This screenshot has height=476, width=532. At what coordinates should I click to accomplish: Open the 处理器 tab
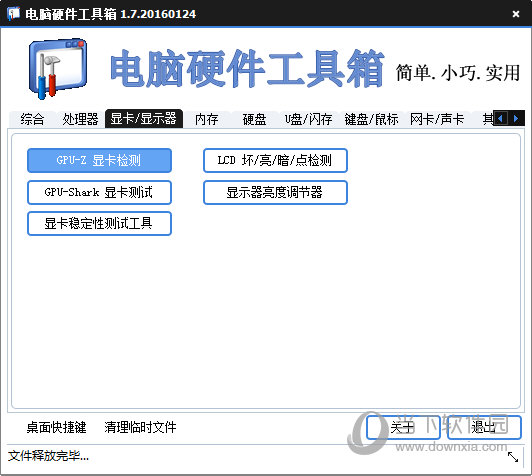point(80,119)
